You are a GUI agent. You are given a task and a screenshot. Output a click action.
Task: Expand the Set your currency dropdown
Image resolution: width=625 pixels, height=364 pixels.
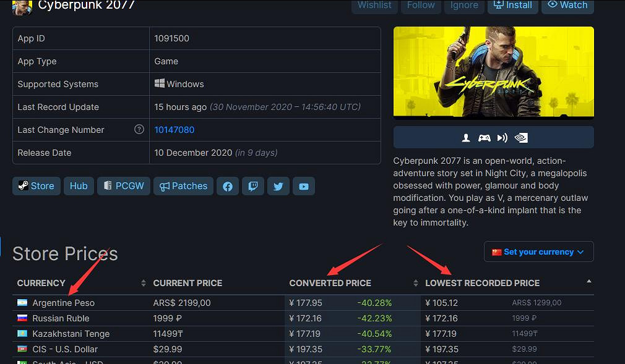(538, 252)
